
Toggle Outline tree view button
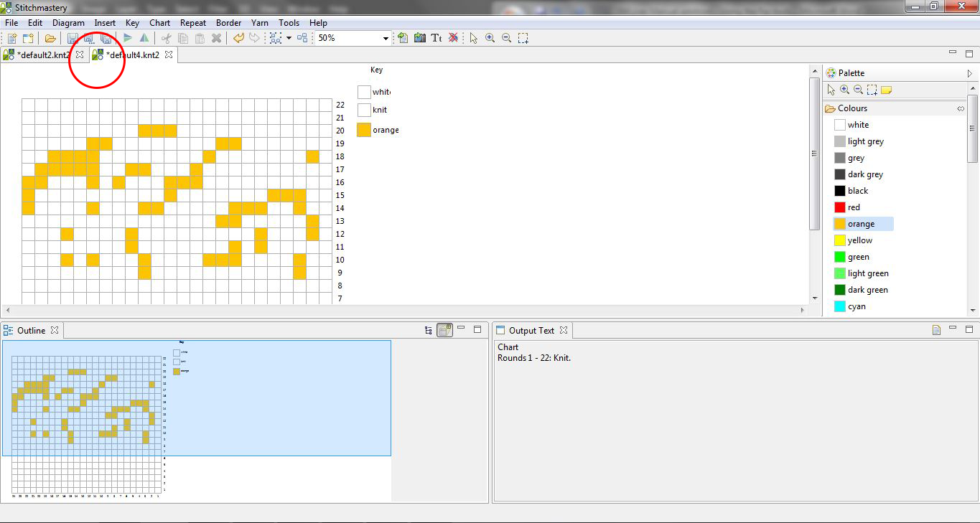[429, 330]
